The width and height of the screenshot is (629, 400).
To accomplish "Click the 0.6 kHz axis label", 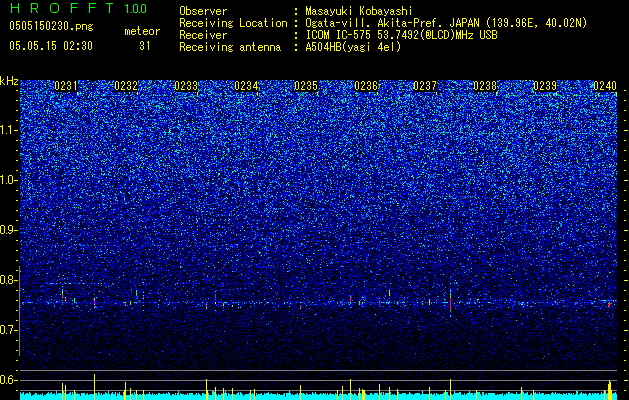I will point(9,380).
